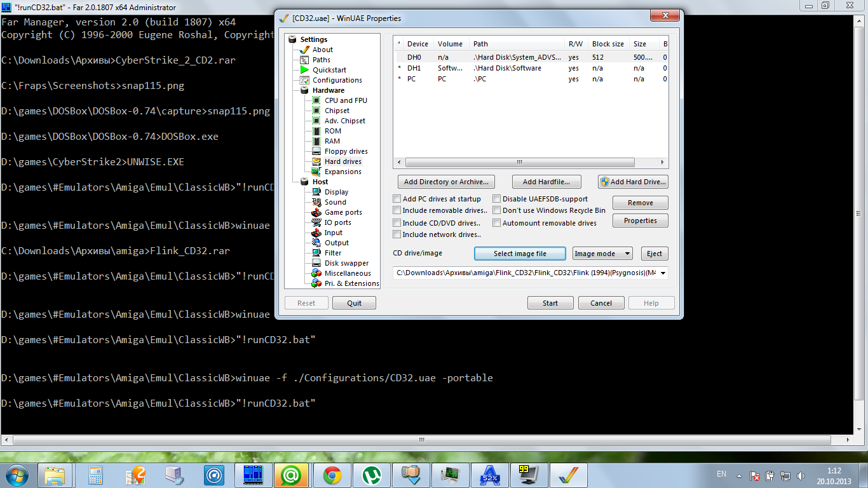Open the RAM settings page
Image resolution: width=868 pixels, height=488 pixels.
[332, 141]
